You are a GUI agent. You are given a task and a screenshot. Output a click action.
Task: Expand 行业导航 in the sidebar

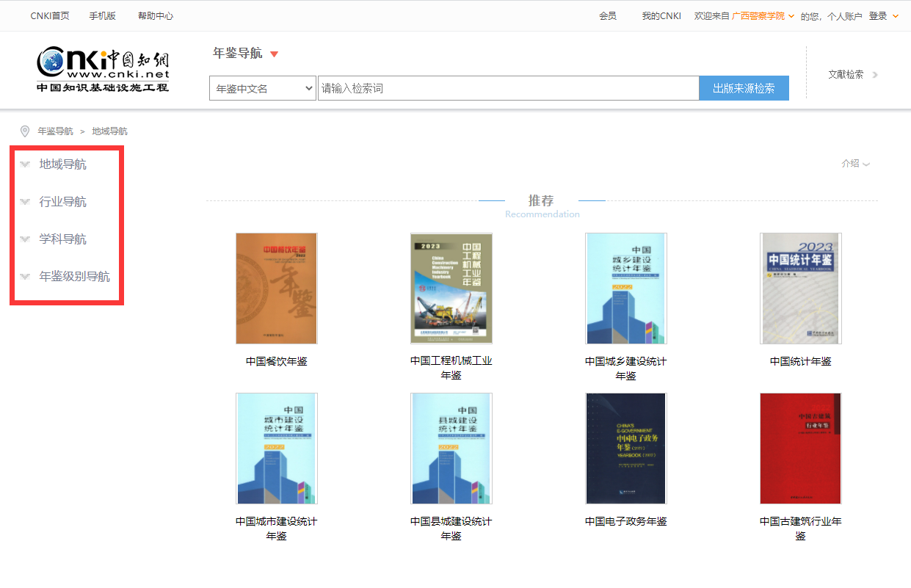point(62,202)
